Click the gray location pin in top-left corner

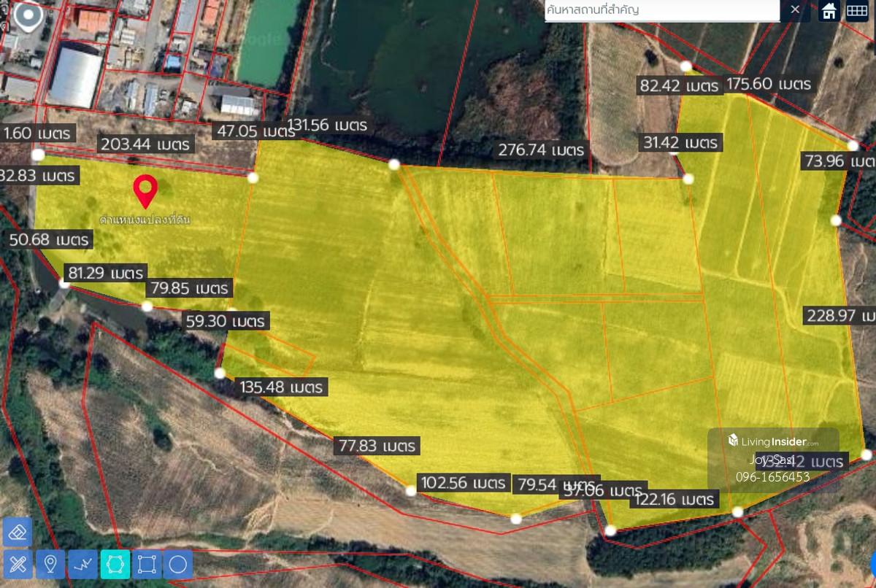coord(28,18)
